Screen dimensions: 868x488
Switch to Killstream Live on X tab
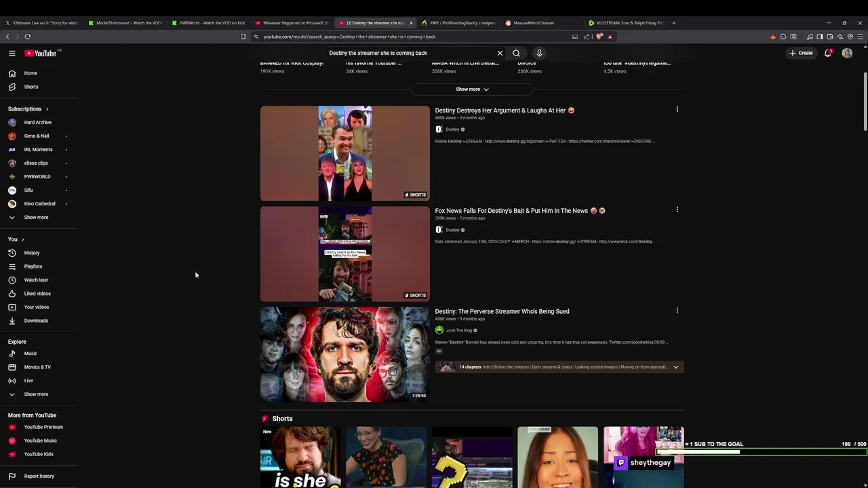pyautogui.click(x=42, y=23)
